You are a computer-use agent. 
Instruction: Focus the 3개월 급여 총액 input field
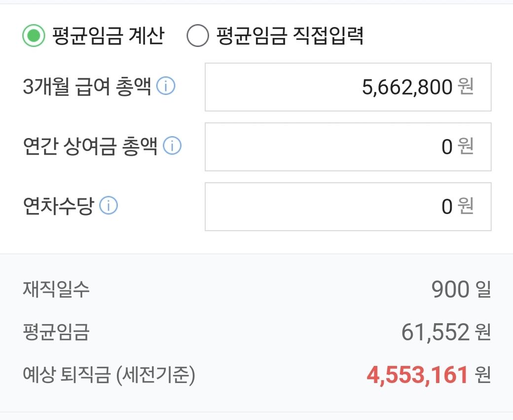(x=347, y=87)
